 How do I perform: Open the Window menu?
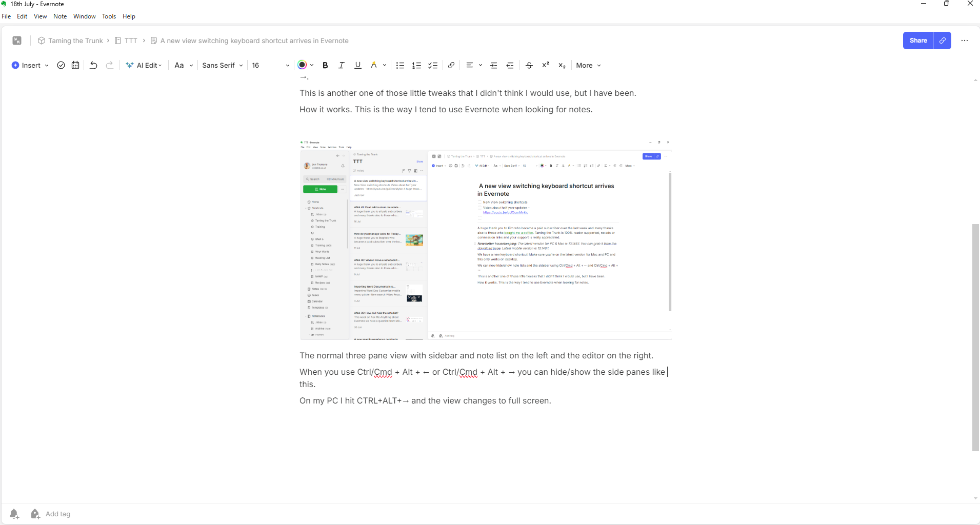(x=85, y=16)
